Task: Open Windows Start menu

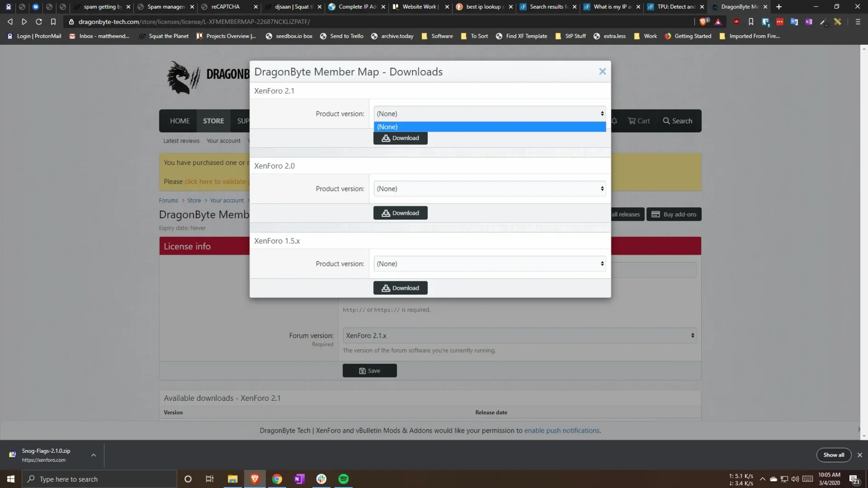Action: [x=10, y=479]
